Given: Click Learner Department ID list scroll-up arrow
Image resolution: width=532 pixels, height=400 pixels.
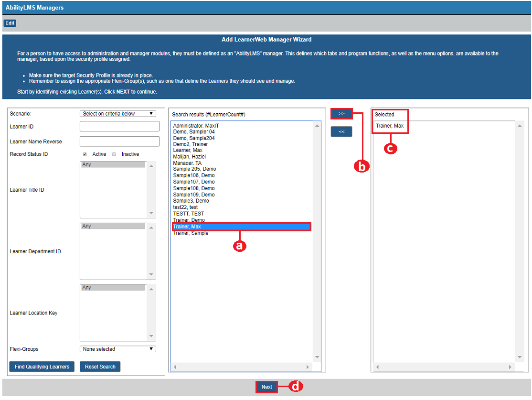Looking at the screenshot, I should [x=151, y=227].
